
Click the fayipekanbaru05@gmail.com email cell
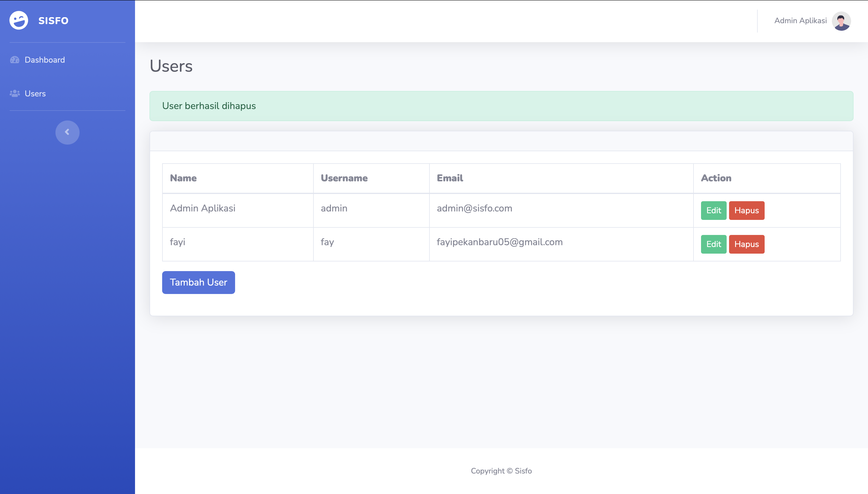[499, 242]
